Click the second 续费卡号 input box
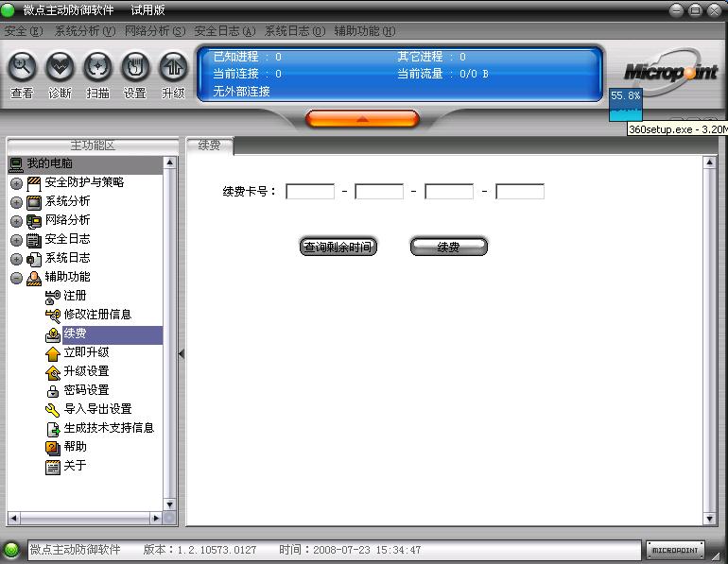728x564 pixels. [379, 192]
